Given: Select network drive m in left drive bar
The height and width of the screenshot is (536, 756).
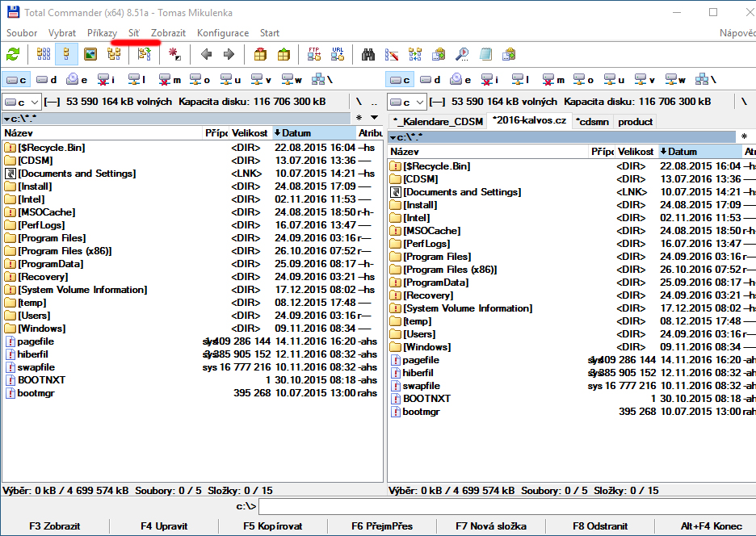Looking at the screenshot, I should coord(170,80).
